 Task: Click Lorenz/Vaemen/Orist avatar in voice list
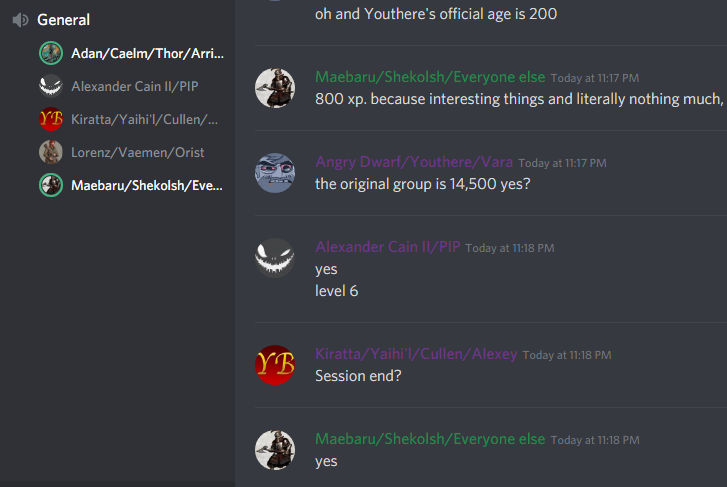(x=51, y=152)
